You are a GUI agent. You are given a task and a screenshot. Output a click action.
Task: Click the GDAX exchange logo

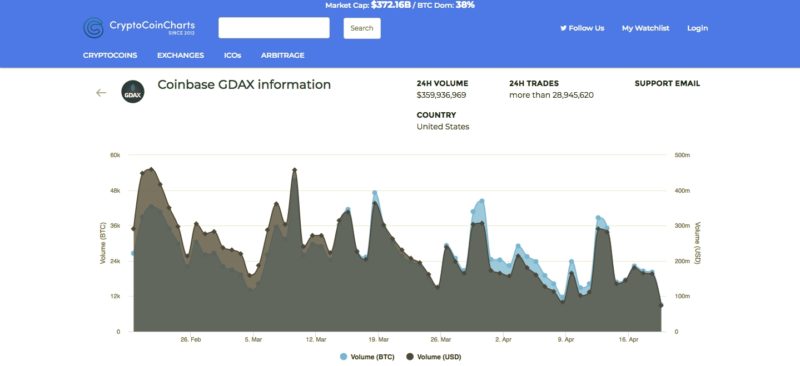click(x=133, y=92)
